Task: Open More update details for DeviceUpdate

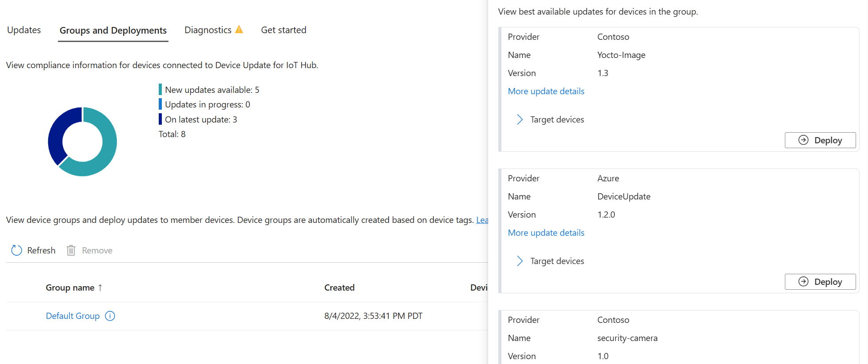Action: (546, 233)
